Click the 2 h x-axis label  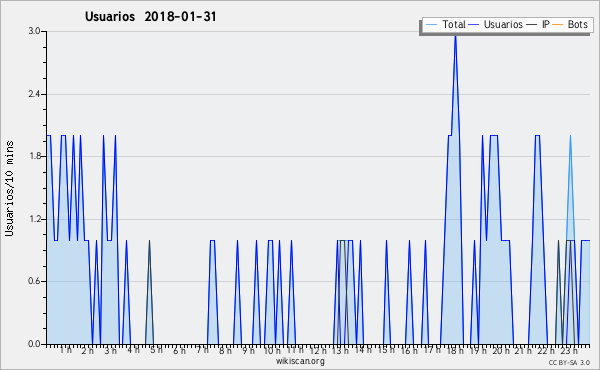click(x=88, y=350)
